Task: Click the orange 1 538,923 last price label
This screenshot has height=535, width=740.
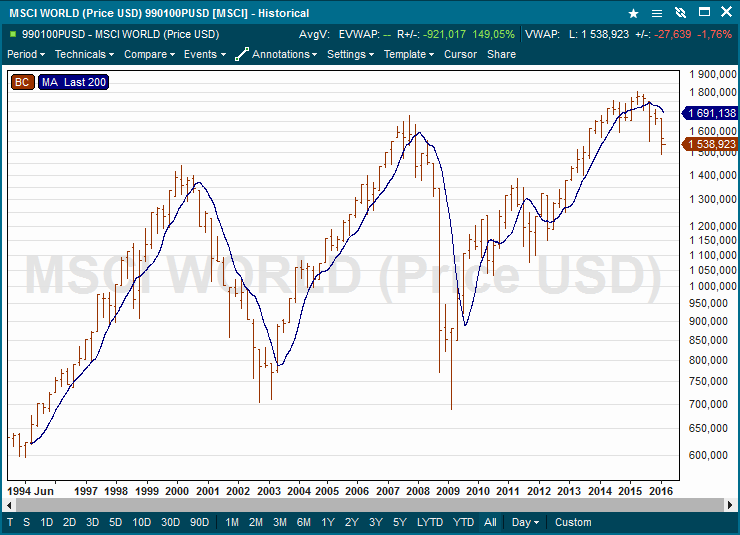Action: (710, 144)
